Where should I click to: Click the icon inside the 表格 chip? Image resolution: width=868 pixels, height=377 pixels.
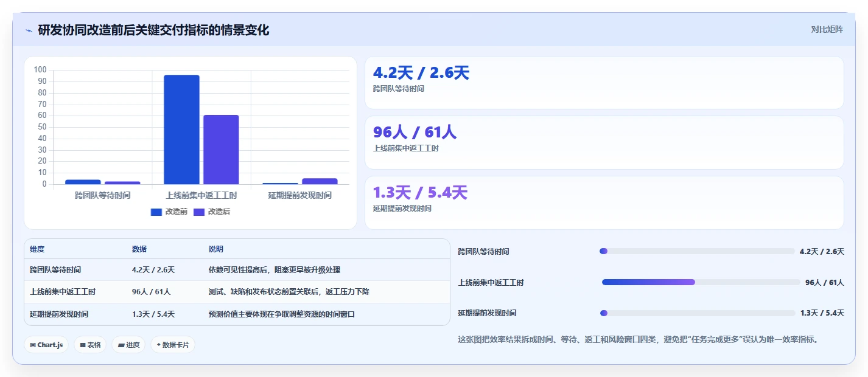tap(83, 345)
